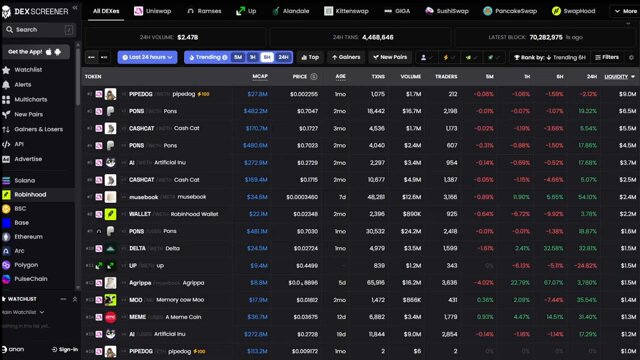
Task: Click the price info circle icon
Action: [313, 76]
